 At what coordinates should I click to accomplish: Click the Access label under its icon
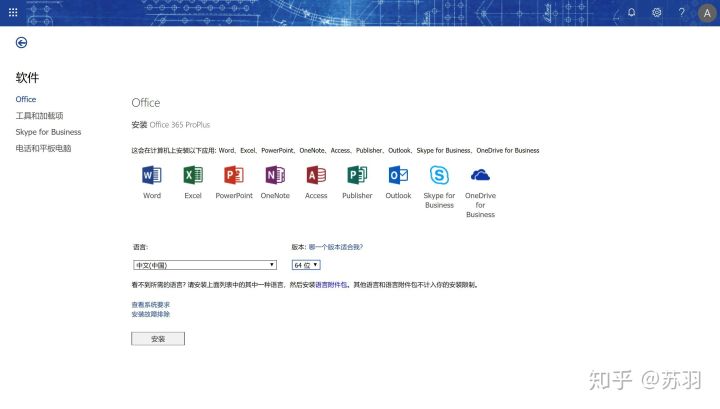pyautogui.click(x=316, y=196)
